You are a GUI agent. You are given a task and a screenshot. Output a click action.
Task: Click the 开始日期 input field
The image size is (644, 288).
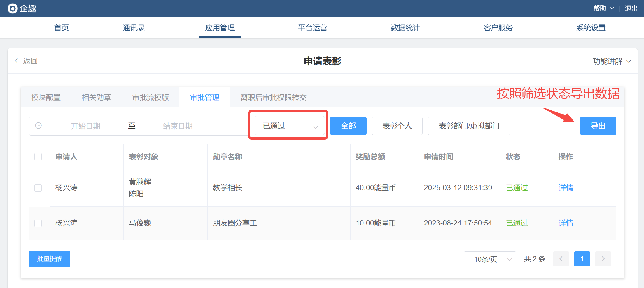coord(85,126)
